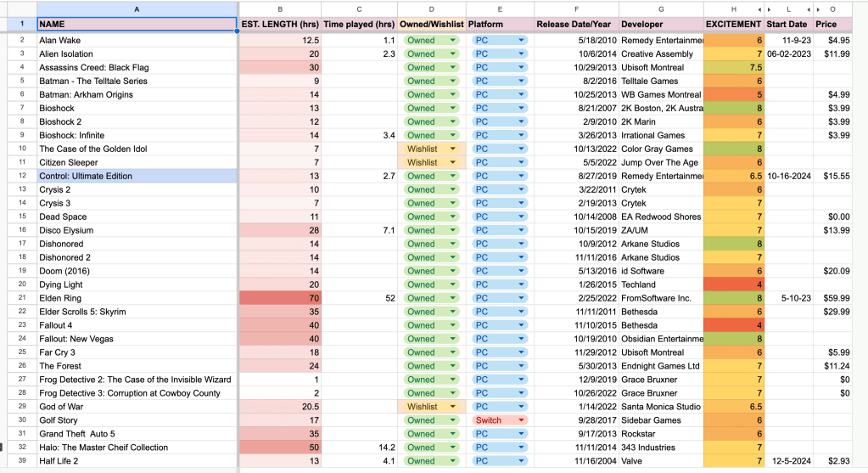Click Dying Light's red excitement cell
Image resolution: width=868 pixels, height=473 pixels.
point(734,284)
